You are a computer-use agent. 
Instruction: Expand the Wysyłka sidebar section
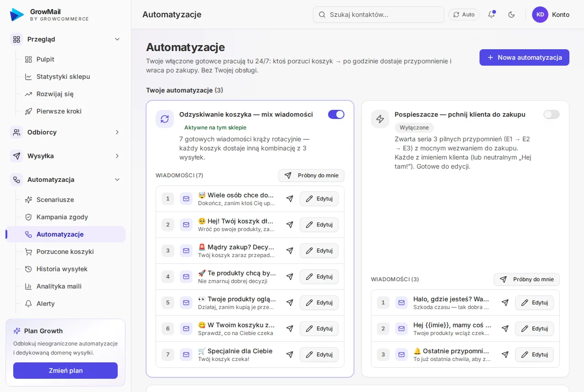65,156
